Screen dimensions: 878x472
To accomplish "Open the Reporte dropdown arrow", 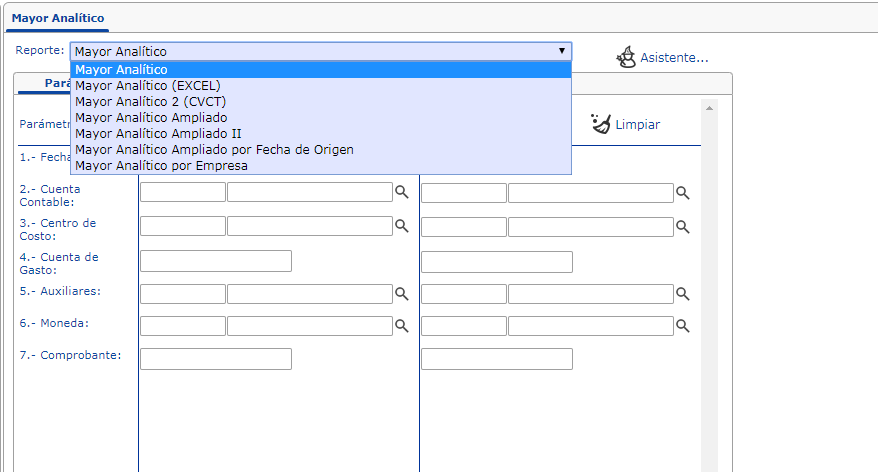I will (562, 50).
